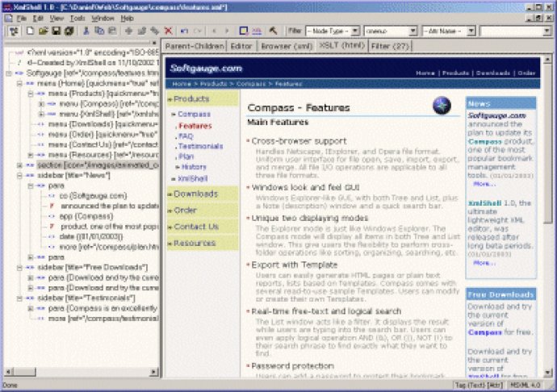Click the Order link in page header
Viewport: 557px width, 392px height.
tap(526, 73)
